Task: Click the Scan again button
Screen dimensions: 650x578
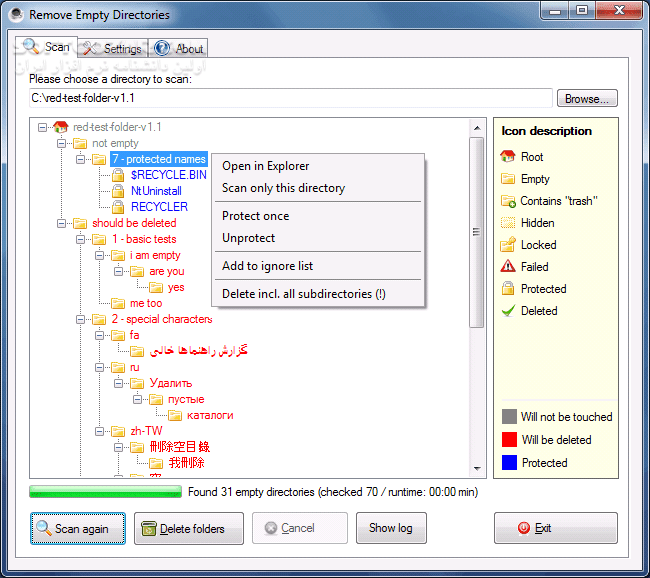Action: coord(78,528)
